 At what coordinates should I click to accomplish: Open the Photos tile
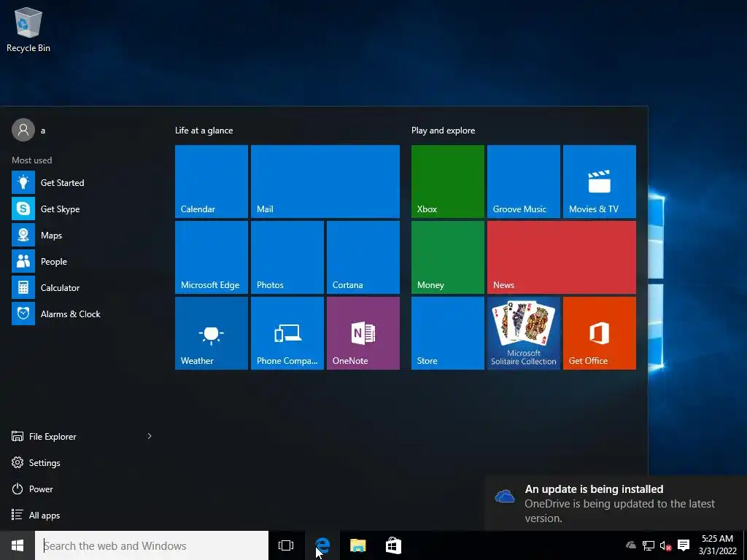point(287,257)
